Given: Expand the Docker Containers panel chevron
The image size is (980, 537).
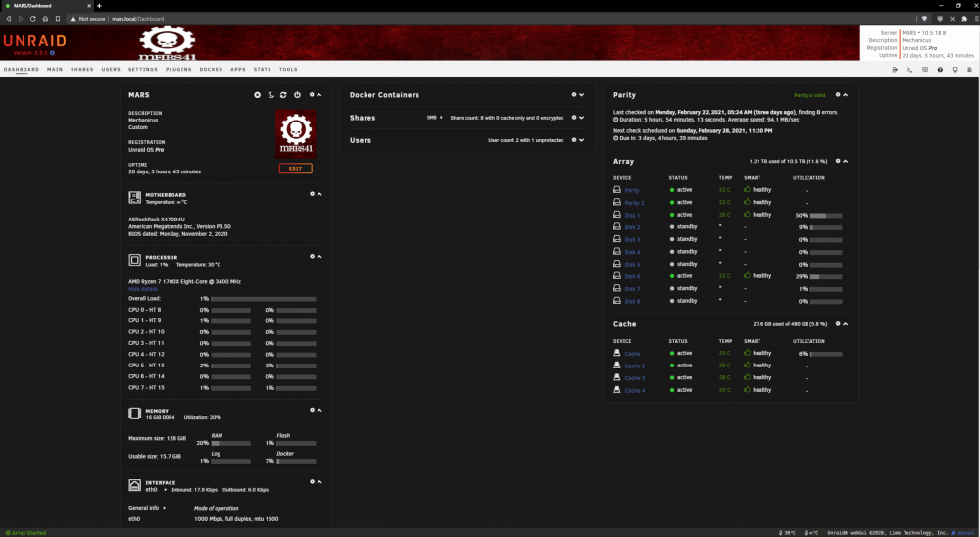Looking at the screenshot, I should (x=582, y=95).
